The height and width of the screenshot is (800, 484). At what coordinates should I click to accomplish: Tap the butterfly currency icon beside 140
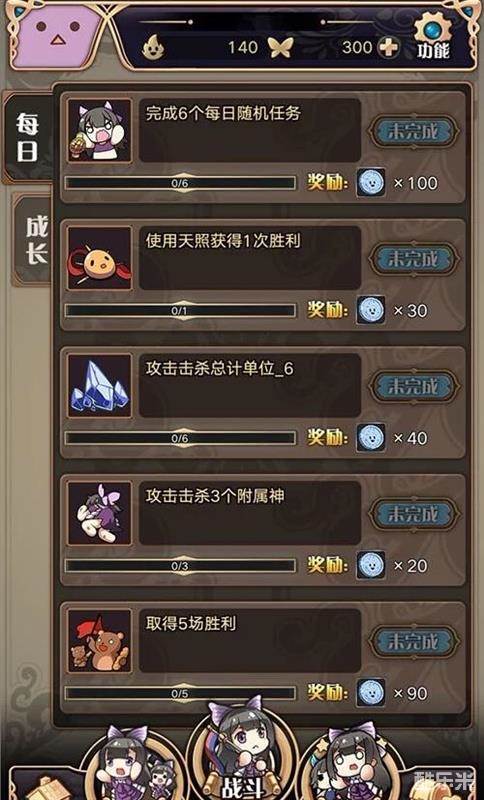point(282,48)
